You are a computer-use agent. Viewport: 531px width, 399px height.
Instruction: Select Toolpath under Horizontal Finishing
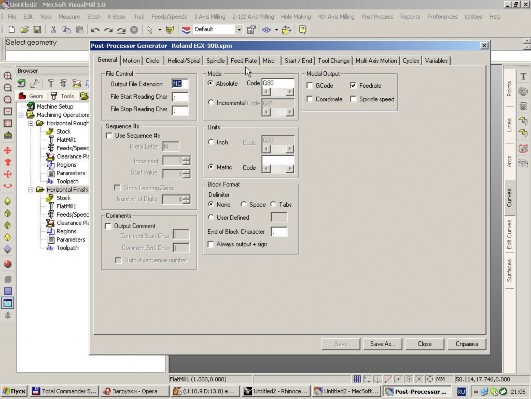click(x=67, y=248)
